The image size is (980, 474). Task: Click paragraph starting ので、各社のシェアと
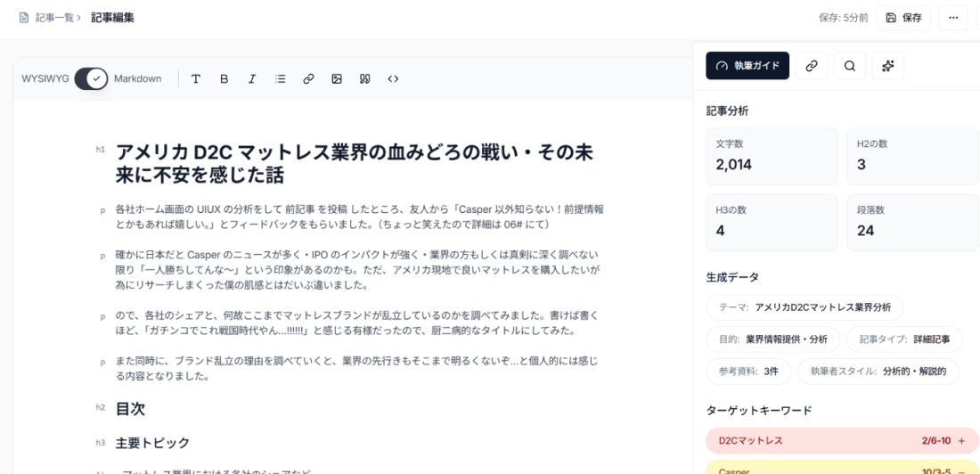pyautogui.click(x=357, y=322)
